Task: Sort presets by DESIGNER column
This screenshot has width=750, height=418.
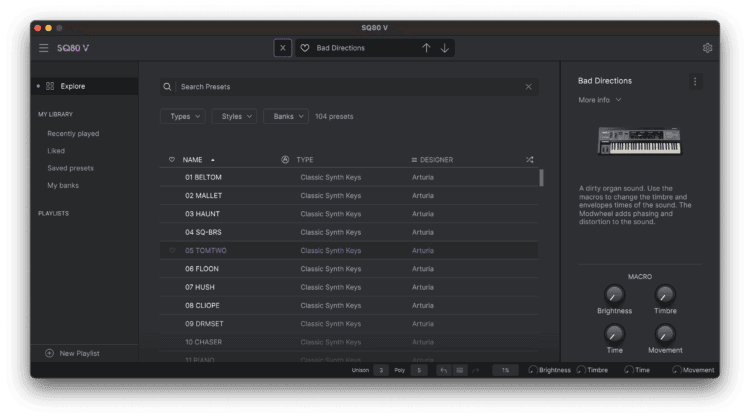Action: click(436, 160)
